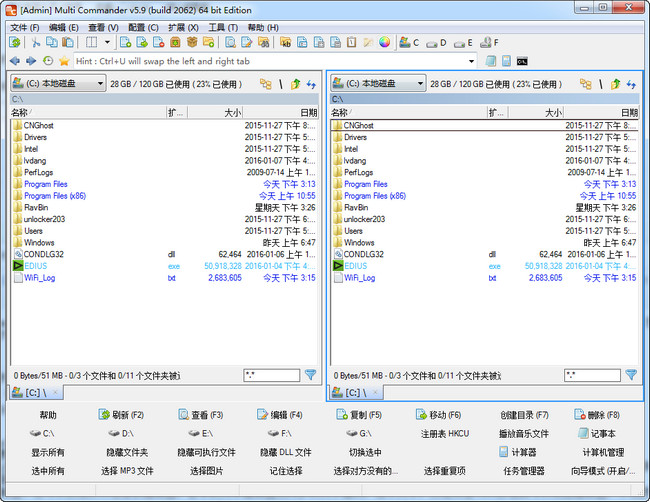
Task: Click the right panel filter input box
Action: 592,376
